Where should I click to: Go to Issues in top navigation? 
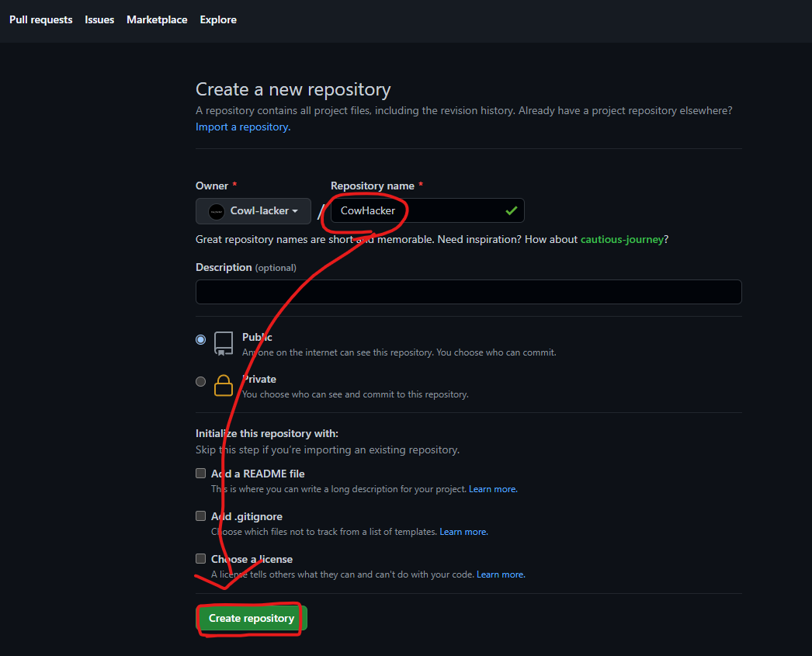pos(99,19)
